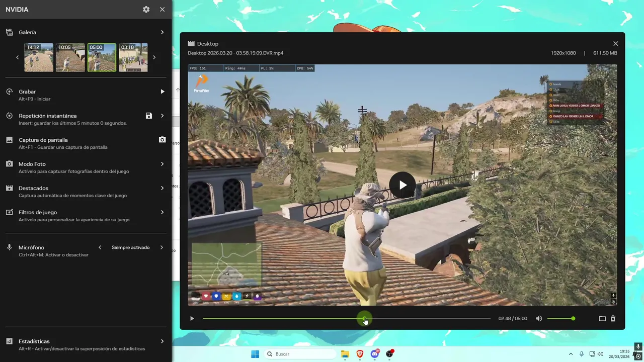Expand Repetición instantánea options
Viewport: 644px width, 362px height.
(x=162, y=116)
